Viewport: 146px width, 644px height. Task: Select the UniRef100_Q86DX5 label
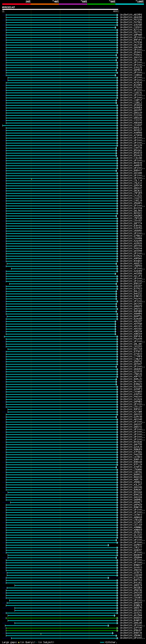pos(131,603)
